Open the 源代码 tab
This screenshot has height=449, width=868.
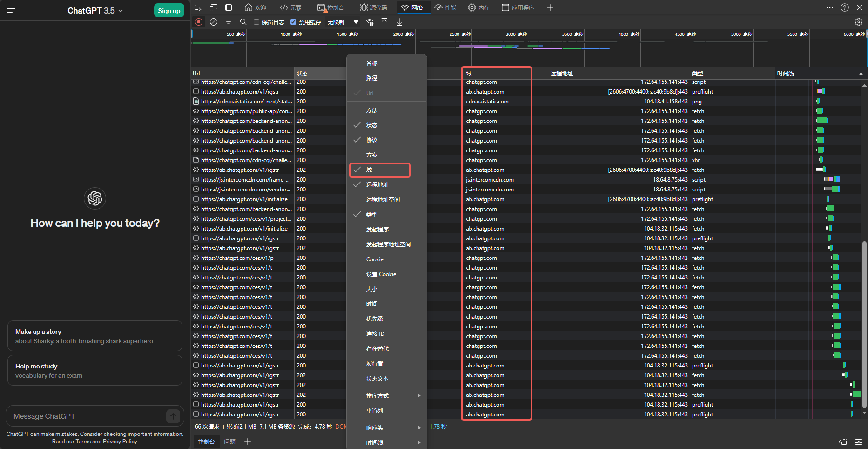[373, 7]
